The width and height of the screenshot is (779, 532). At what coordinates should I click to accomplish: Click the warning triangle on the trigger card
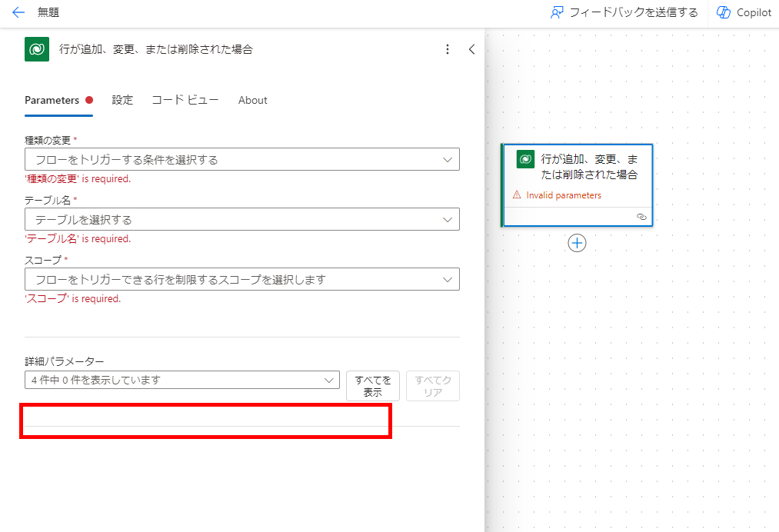point(517,195)
